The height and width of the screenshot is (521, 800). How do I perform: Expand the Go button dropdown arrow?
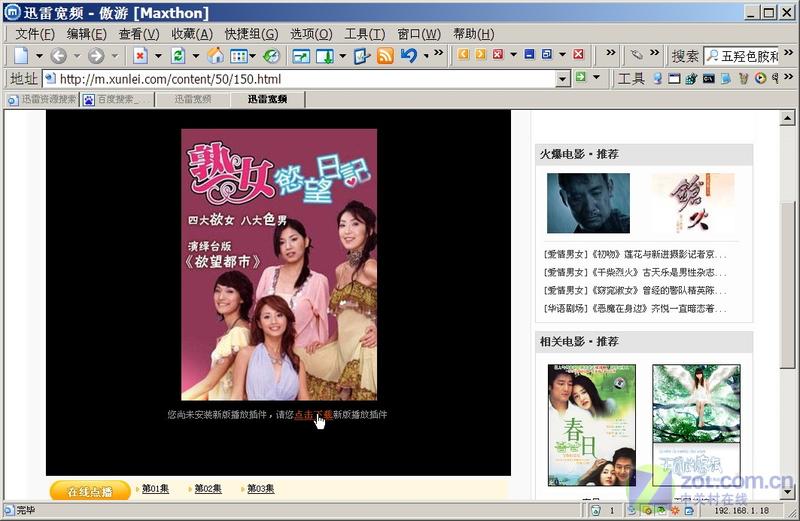click(x=596, y=78)
